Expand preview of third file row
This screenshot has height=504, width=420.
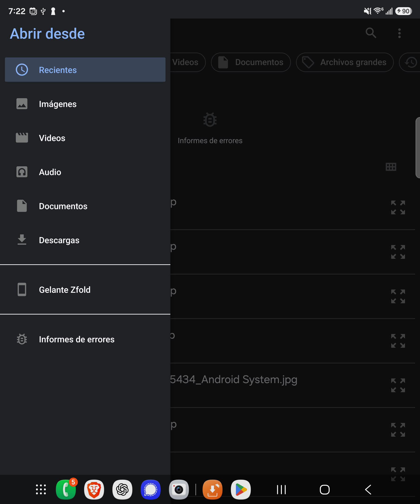[x=398, y=296]
